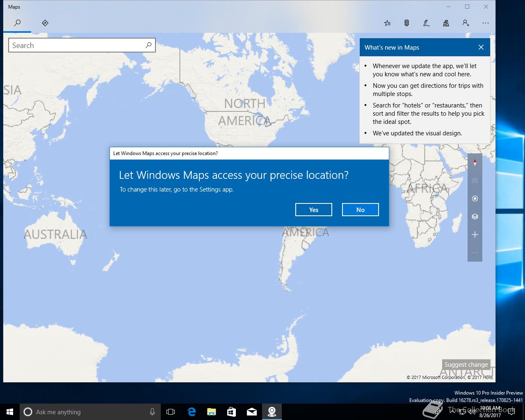Toggle the Traffic icon in toolbar
The width and height of the screenshot is (525, 420).
tap(406, 23)
